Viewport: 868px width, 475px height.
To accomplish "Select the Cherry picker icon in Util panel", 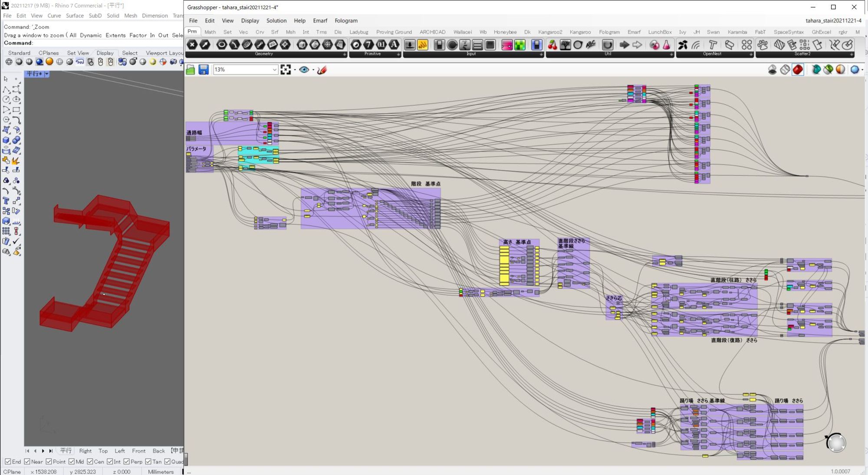I will point(552,45).
